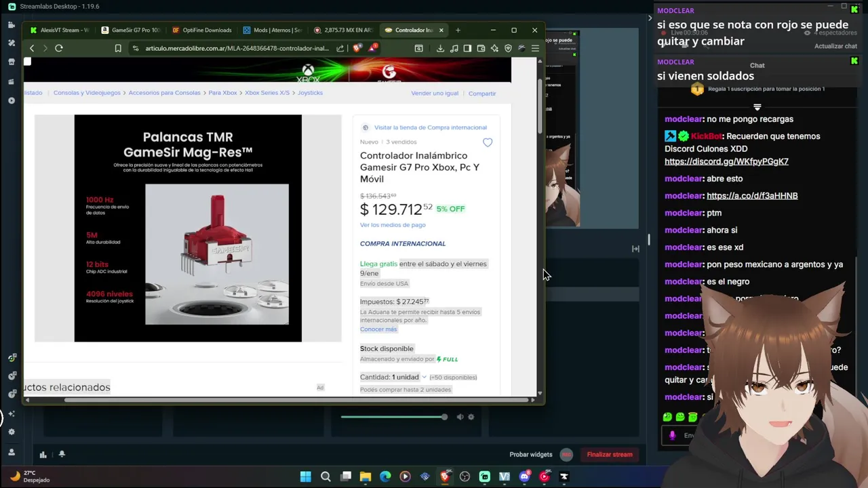Open the Brave VPN shield icon
This screenshot has width=868, height=488.
[x=508, y=48]
